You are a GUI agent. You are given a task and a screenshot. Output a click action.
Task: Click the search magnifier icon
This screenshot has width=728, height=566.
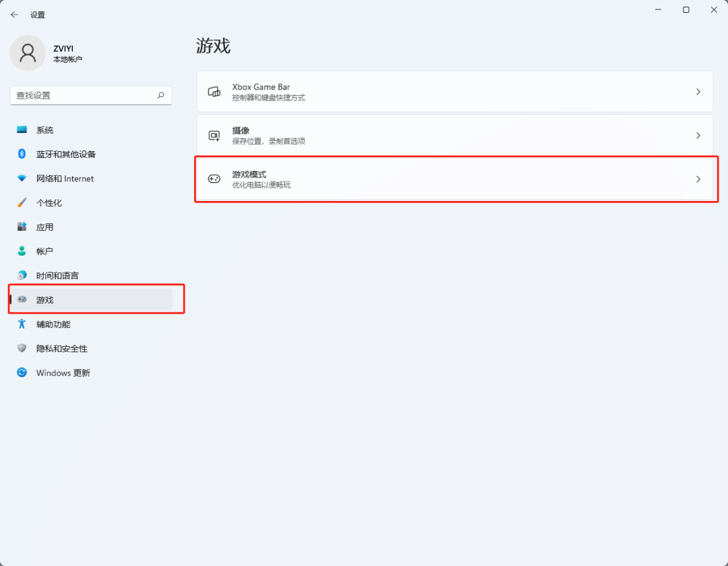[x=161, y=95]
